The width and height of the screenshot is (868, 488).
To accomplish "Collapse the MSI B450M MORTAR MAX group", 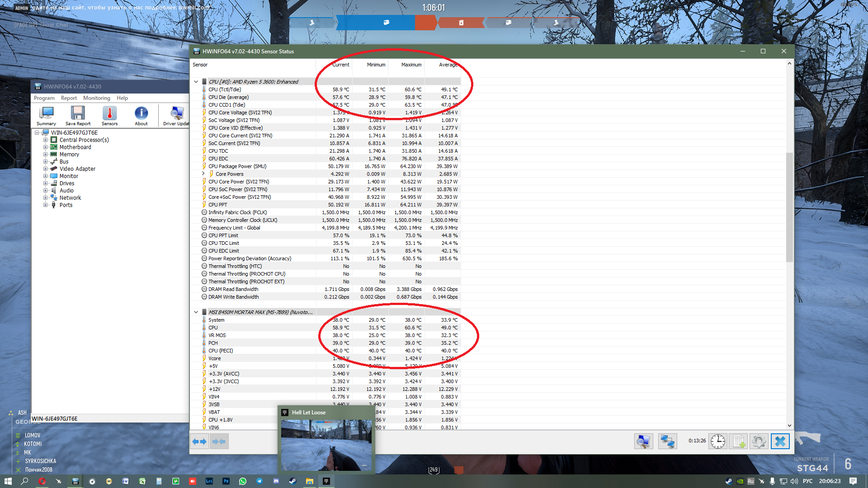I will point(196,312).
